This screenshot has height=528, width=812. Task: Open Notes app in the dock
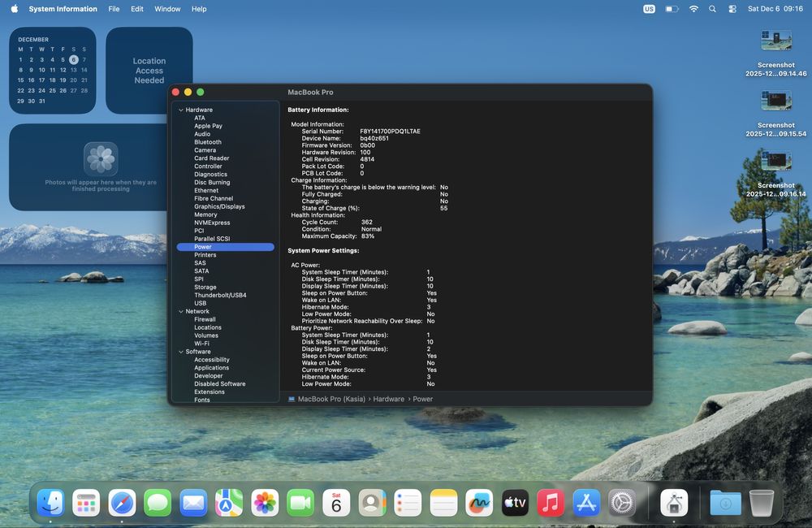tap(443, 503)
